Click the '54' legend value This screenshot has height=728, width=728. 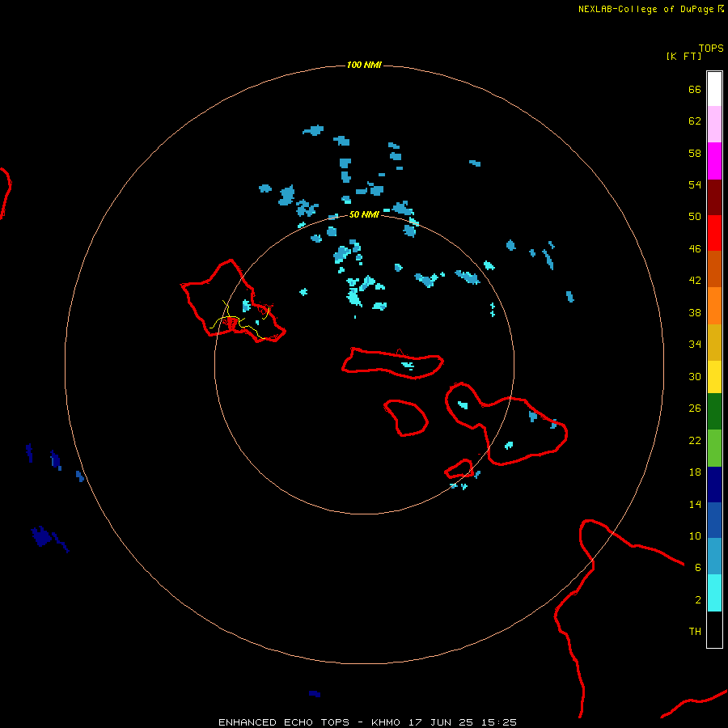[695, 184]
